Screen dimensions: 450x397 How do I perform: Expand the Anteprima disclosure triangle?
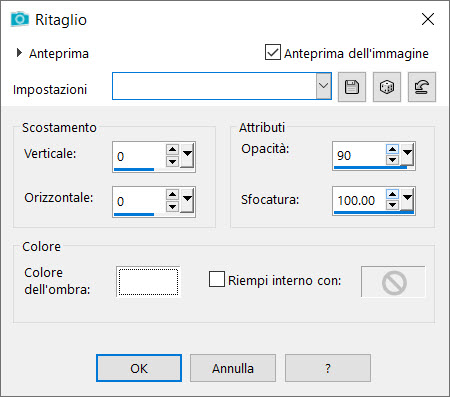coord(19,53)
